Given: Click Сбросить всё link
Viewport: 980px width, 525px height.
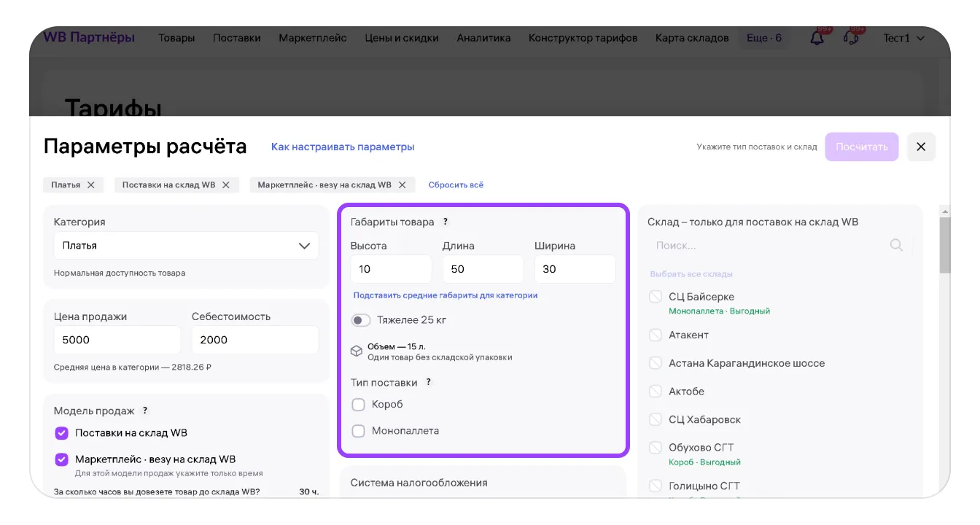Looking at the screenshot, I should [456, 185].
